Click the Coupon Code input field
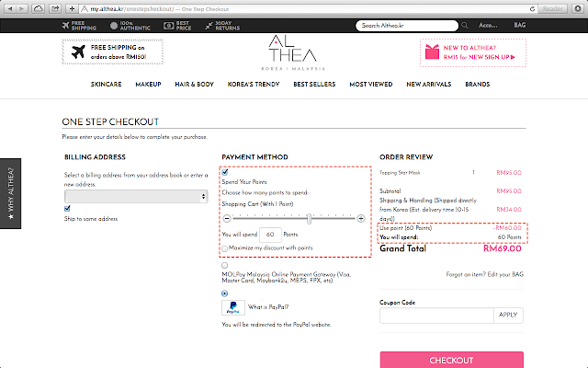 [x=436, y=316]
